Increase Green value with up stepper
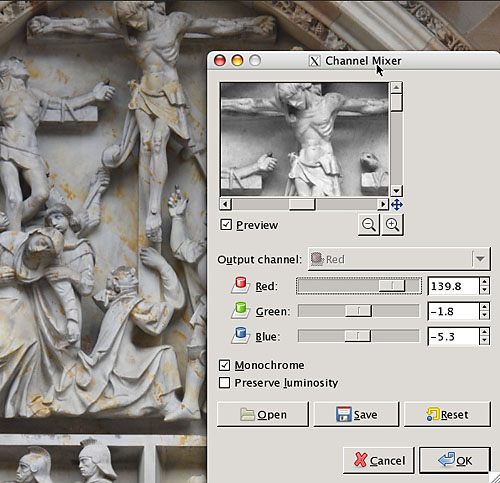The width and height of the screenshot is (500, 483). pyautogui.click(x=484, y=307)
